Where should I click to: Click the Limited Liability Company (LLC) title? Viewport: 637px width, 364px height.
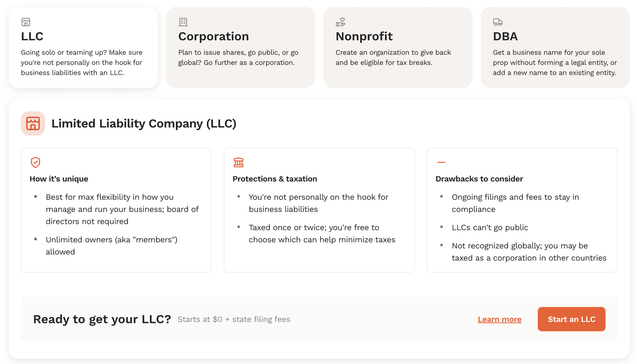tap(144, 123)
